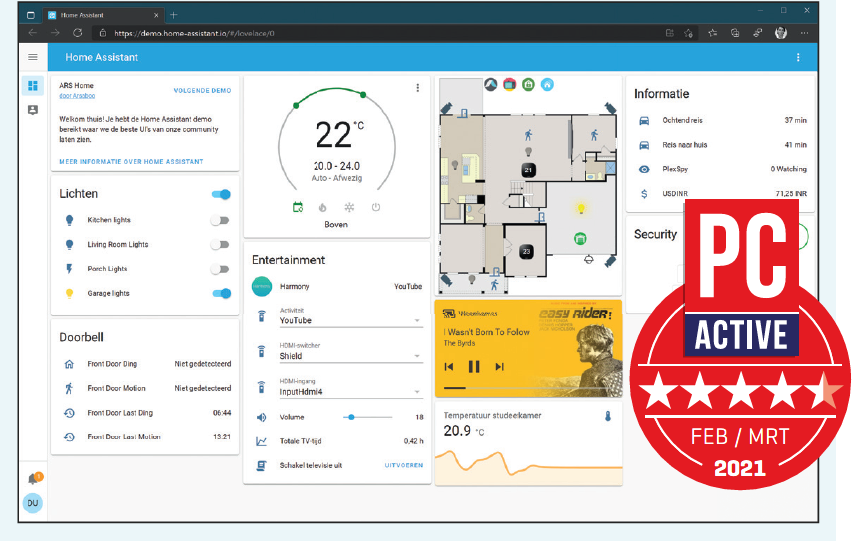This screenshot has width=856, height=541.
Task: Open the browser favorites star icon
Action: click(x=712, y=33)
